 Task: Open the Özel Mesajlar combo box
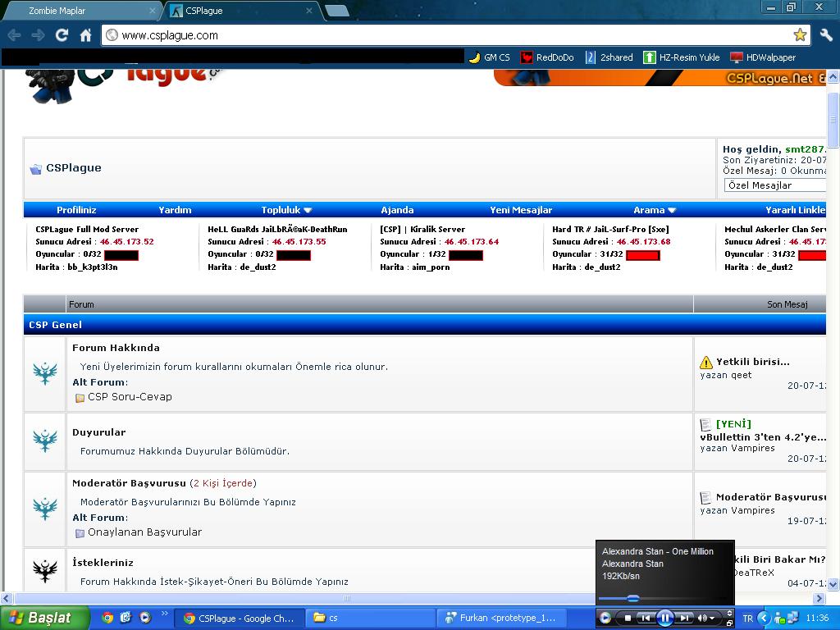[775, 185]
